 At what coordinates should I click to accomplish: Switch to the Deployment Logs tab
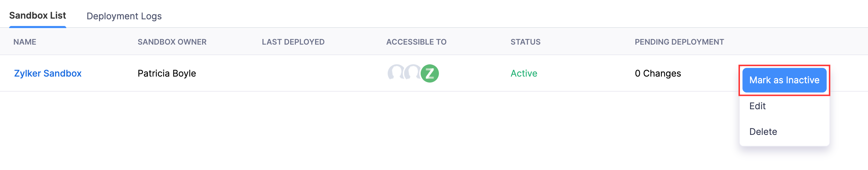pos(124,16)
